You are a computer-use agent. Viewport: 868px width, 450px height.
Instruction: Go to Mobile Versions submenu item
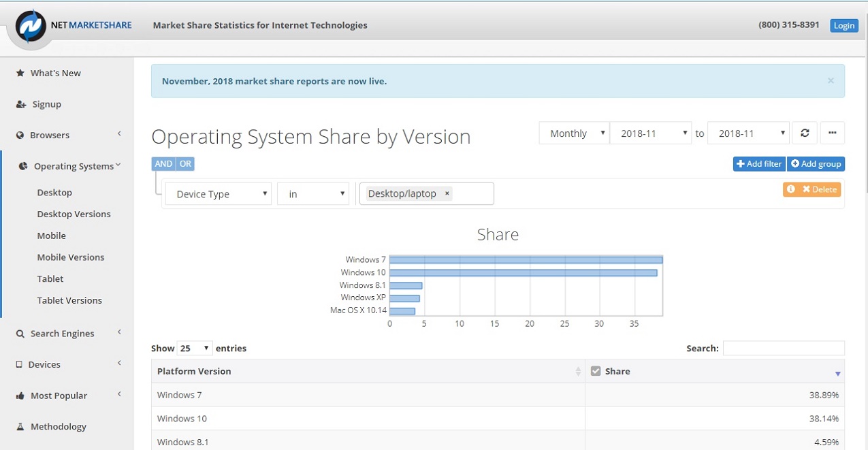coord(71,257)
